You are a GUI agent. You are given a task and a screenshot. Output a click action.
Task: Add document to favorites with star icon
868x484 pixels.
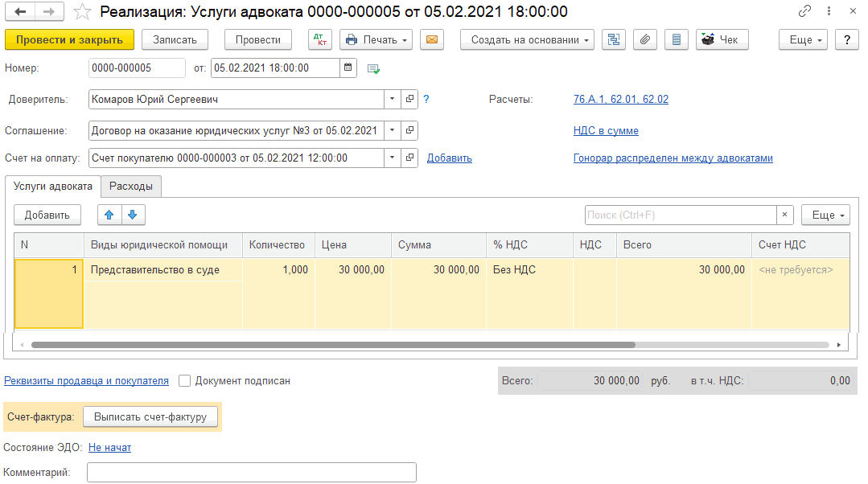click(x=81, y=12)
